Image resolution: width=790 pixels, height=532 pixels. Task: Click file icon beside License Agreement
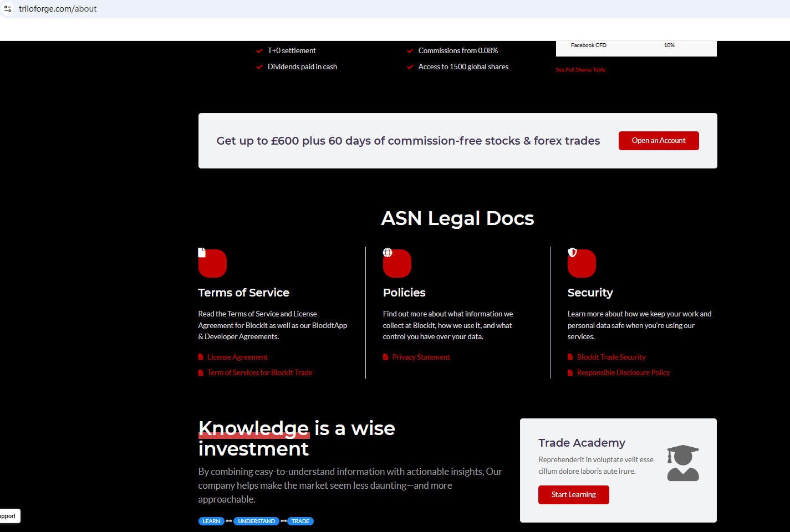201,357
